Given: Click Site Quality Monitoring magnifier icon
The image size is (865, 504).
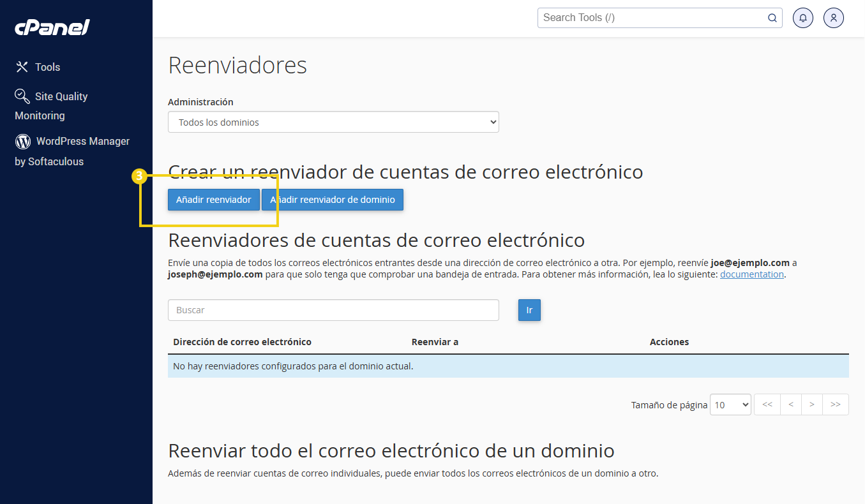Looking at the screenshot, I should [x=22, y=96].
